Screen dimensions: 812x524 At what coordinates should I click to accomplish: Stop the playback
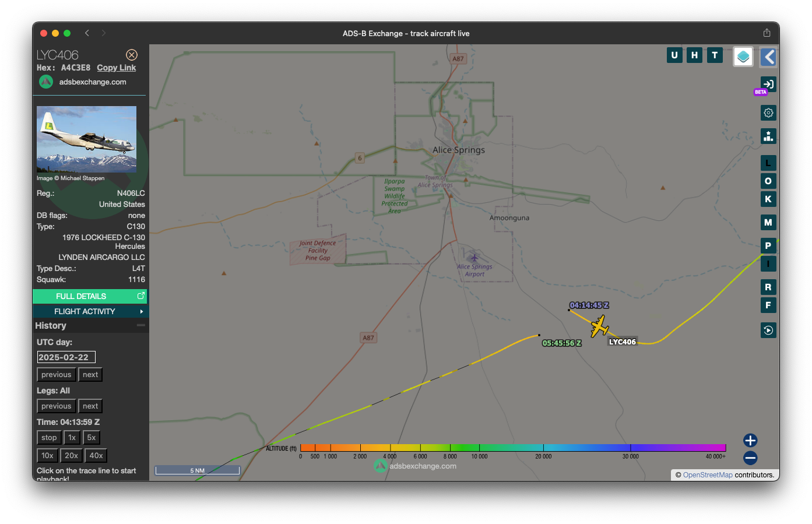tap(49, 438)
